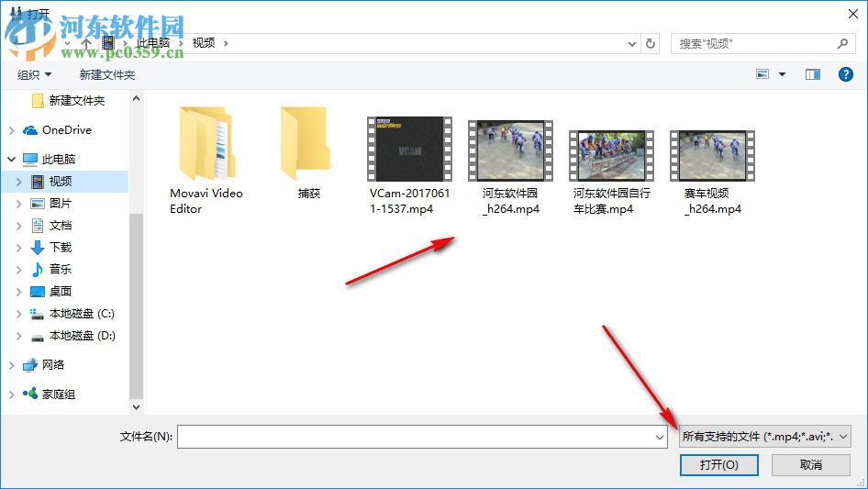Expand the 图片 tree node
This screenshot has width=868, height=489.
tap(19, 204)
